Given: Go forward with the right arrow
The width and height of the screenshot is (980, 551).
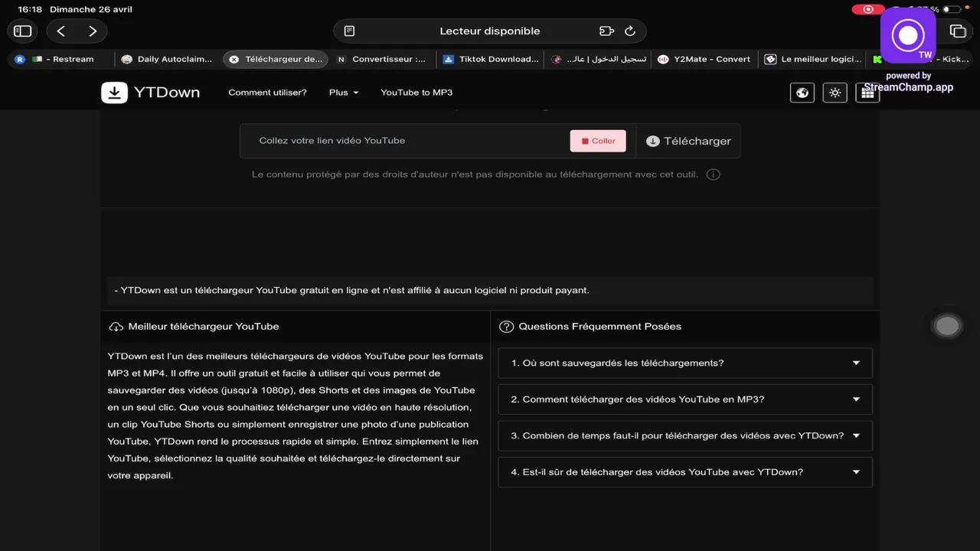Looking at the screenshot, I should click(x=93, y=31).
